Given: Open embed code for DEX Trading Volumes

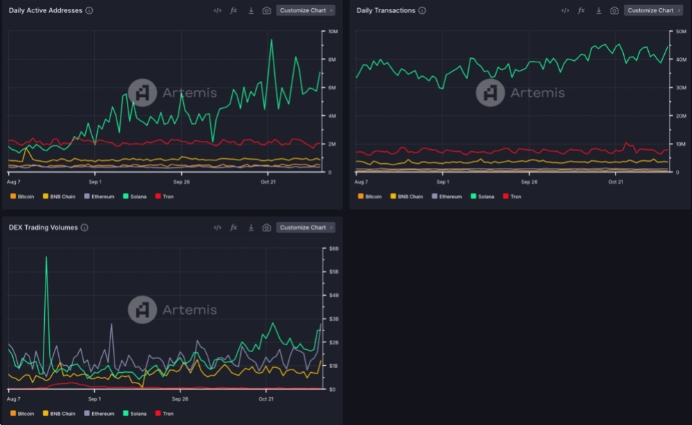Looking at the screenshot, I should (217, 228).
